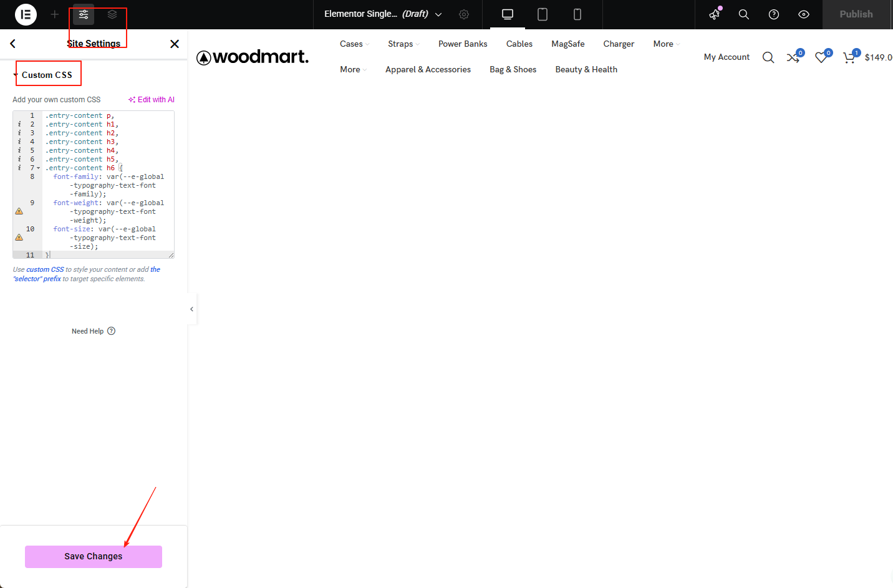Open page settings gear icon

click(464, 14)
